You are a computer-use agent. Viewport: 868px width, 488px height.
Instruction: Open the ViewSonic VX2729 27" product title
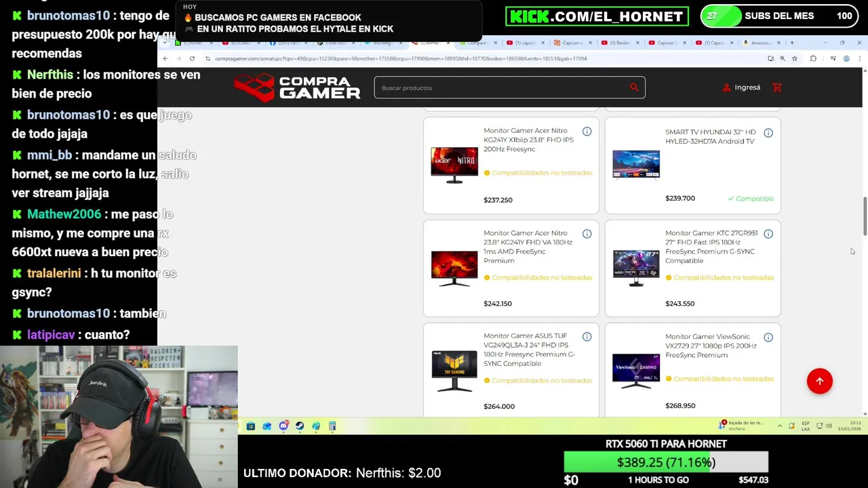coord(711,346)
